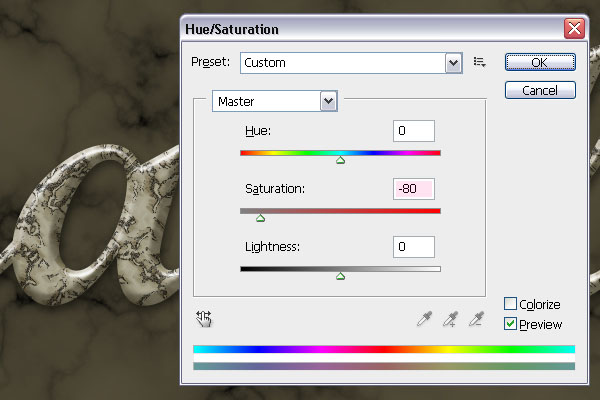Image resolution: width=600 pixels, height=400 pixels.
Task: Enable the Colorize checkbox
Action: click(x=511, y=304)
